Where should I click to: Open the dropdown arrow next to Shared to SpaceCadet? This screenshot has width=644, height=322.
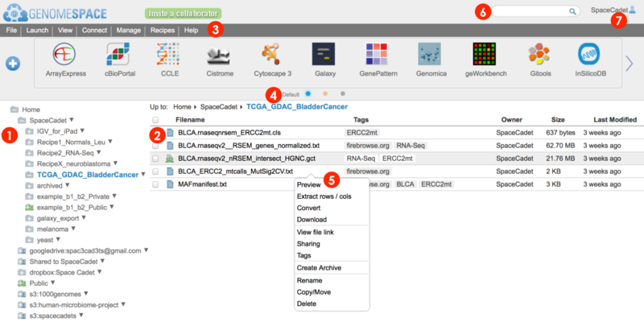pos(103,261)
